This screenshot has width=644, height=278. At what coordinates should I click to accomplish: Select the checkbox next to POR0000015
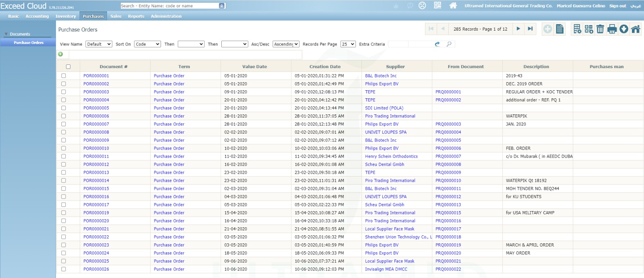(x=64, y=189)
